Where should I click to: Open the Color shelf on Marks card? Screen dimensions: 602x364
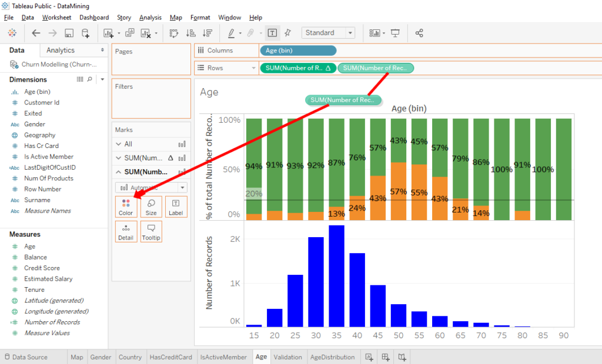pos(125,207)
